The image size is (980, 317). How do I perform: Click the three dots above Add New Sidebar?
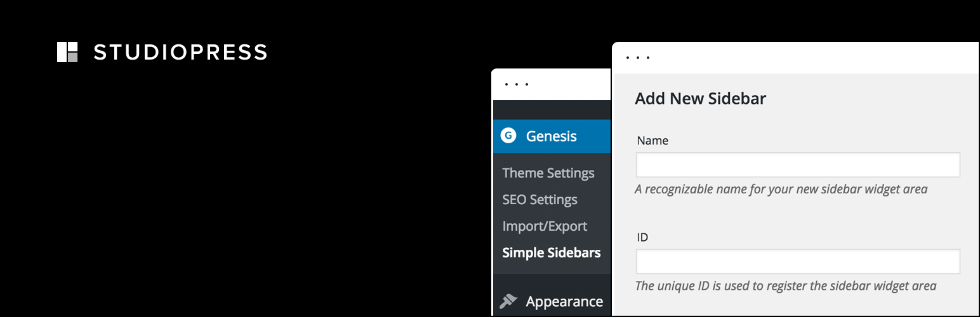[638, 58]
